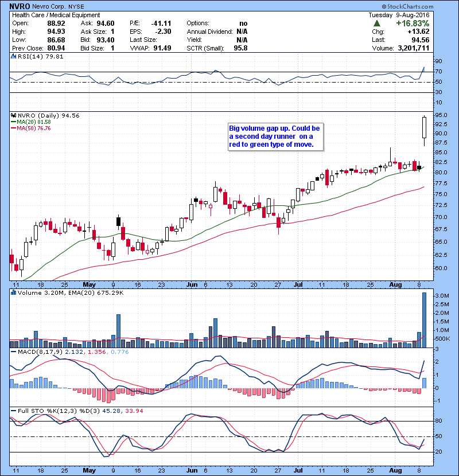Click the green up-arrow change indicator
This screenshot has height=476, width=459.
375,24
